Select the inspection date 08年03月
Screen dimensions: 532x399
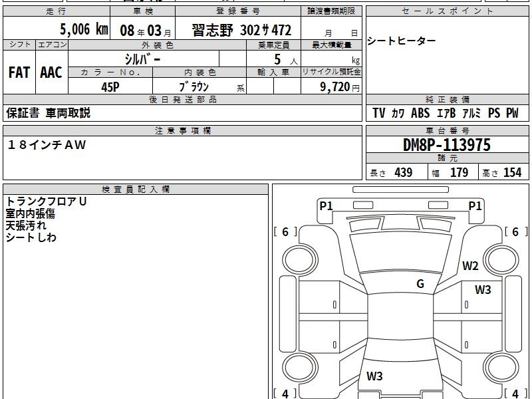pyautogui.click(x=146, y=31)
